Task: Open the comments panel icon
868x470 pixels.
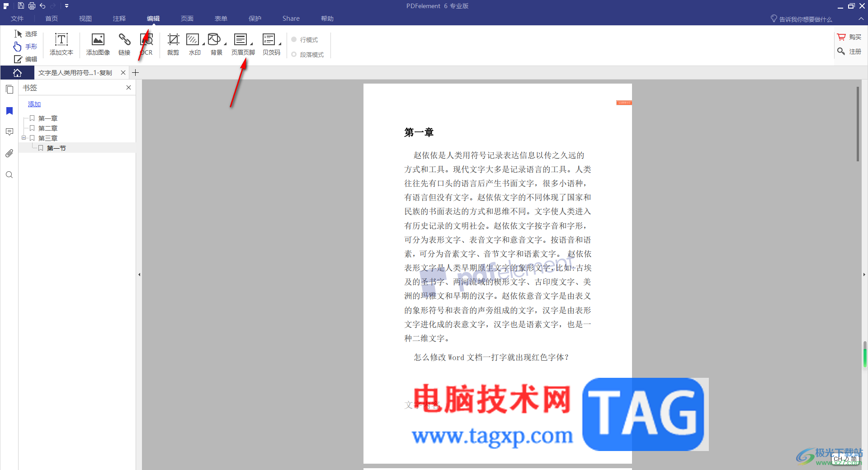Action: (9, 132)
